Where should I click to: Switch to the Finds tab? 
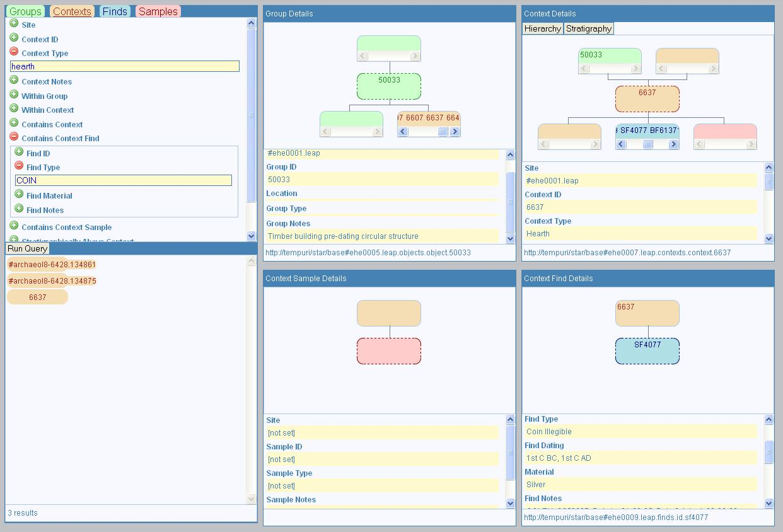pos(115,11)
